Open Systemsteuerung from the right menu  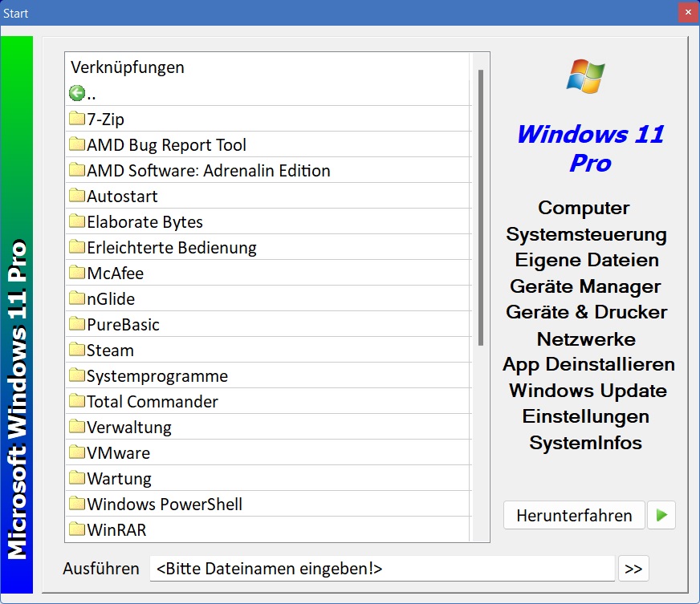pyautogui.click(x=586, y=234)
